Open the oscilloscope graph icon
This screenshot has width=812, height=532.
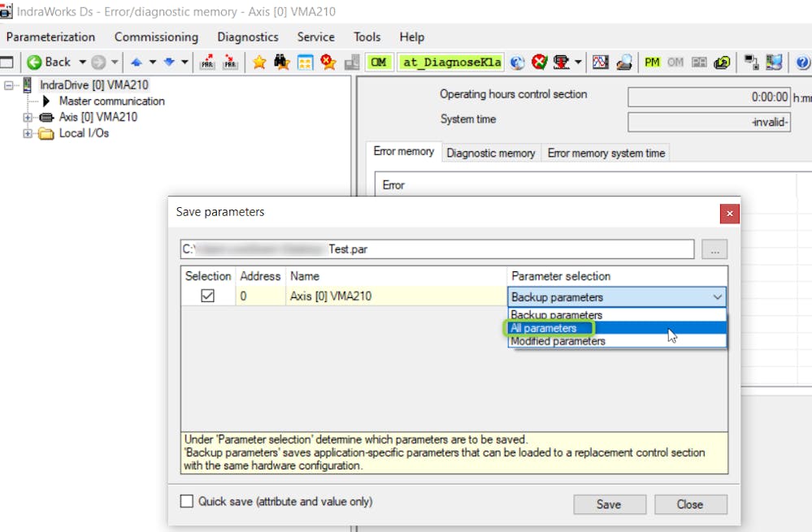click(x=601, y=63)
